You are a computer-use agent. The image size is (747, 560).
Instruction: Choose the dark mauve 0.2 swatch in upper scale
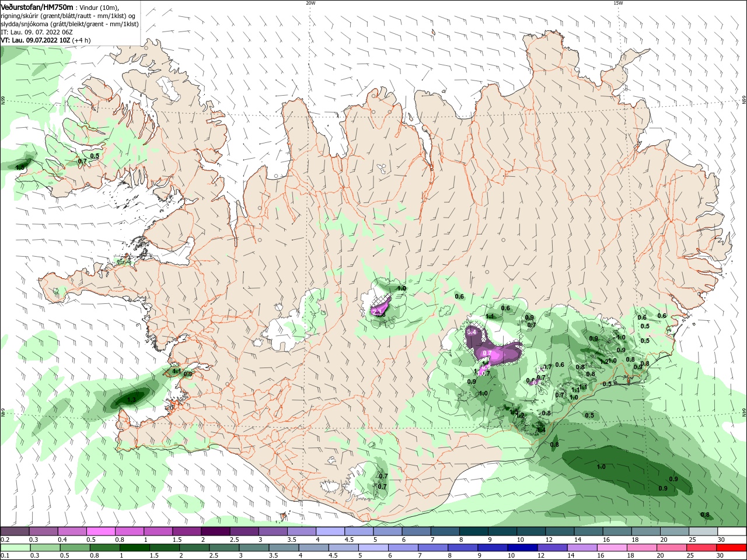click(x=15, y=531)
